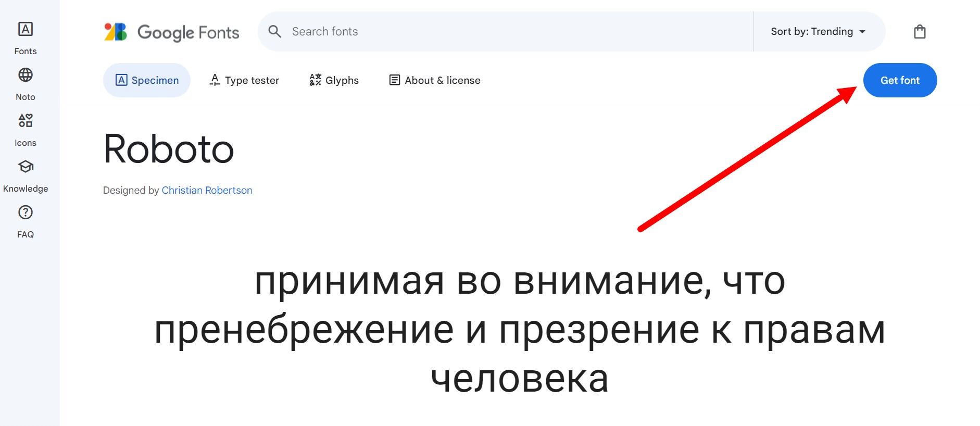Go to the Noto globe icon
980x426 pixels.
click(26, 75)
